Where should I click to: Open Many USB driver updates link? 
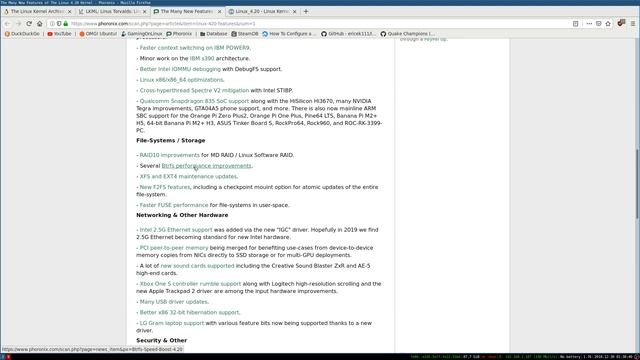coord(173,302)
